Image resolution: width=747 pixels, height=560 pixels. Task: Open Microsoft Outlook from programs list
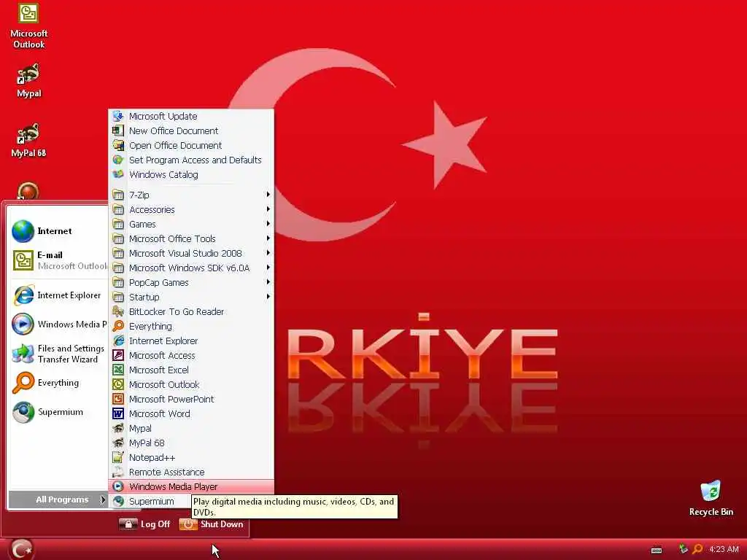pos(191,385)
